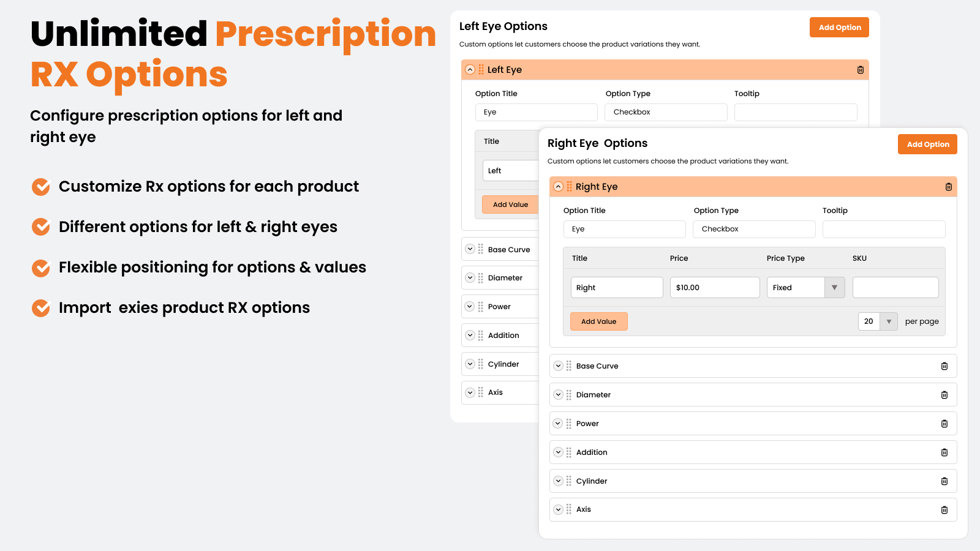Delete the right panel Axis option
Screen dimensions: 980x551
[944, 510]
